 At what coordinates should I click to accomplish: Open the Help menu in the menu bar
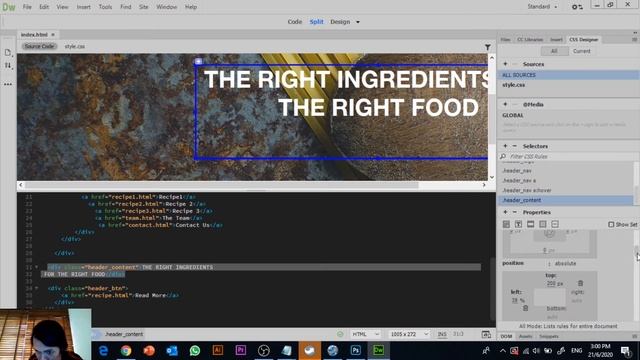click(x=191, y=7)
